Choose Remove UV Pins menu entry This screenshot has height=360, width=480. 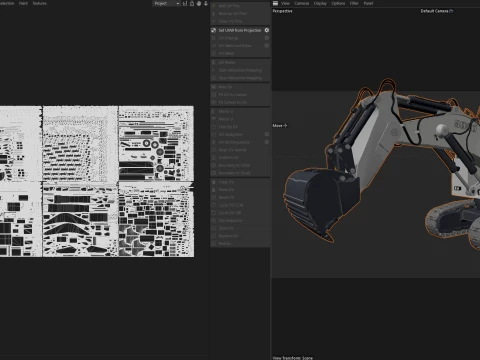click(x=240, y=14)
